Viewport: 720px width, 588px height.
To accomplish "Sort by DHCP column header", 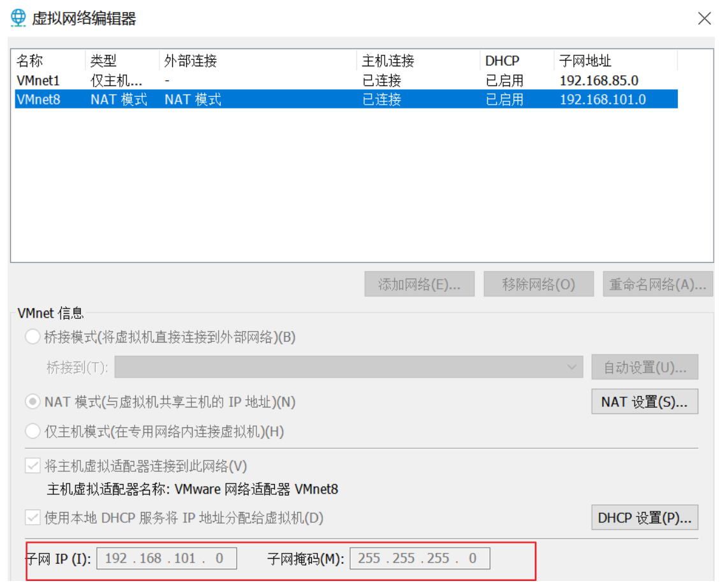I will (517, 61).
